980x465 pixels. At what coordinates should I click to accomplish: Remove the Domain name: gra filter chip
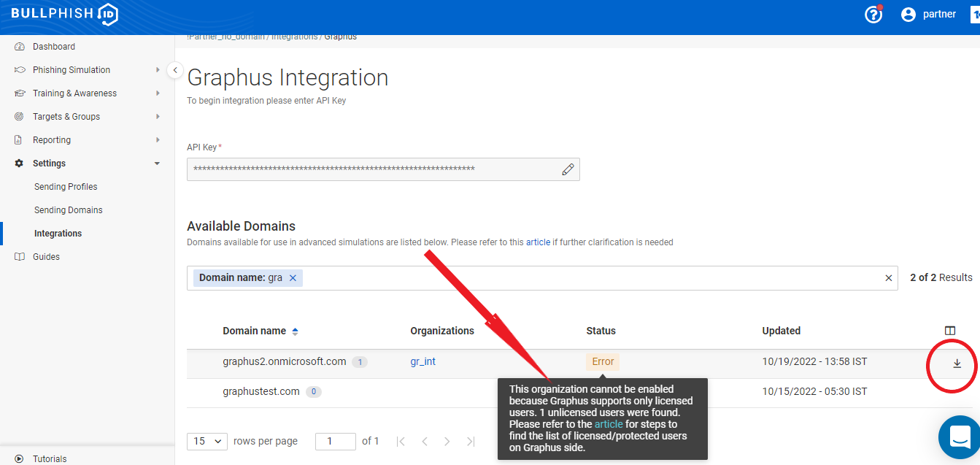(293, 278)
